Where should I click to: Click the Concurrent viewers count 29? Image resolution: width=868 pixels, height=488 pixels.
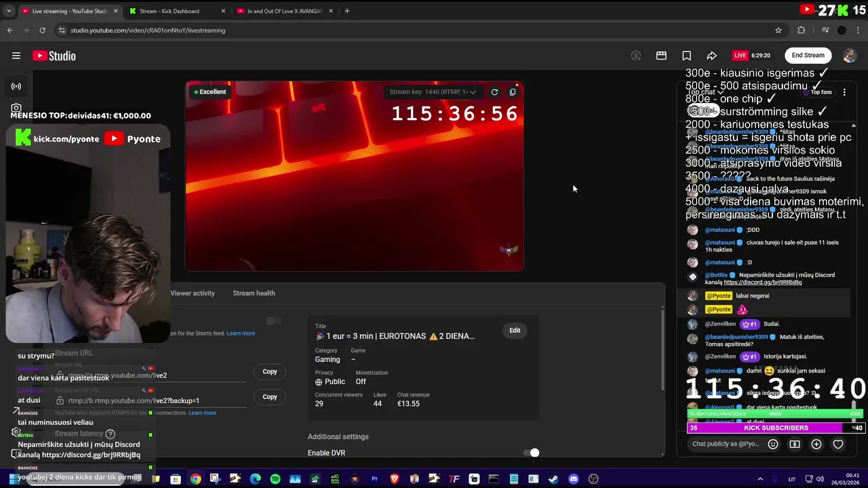point(319,404)
